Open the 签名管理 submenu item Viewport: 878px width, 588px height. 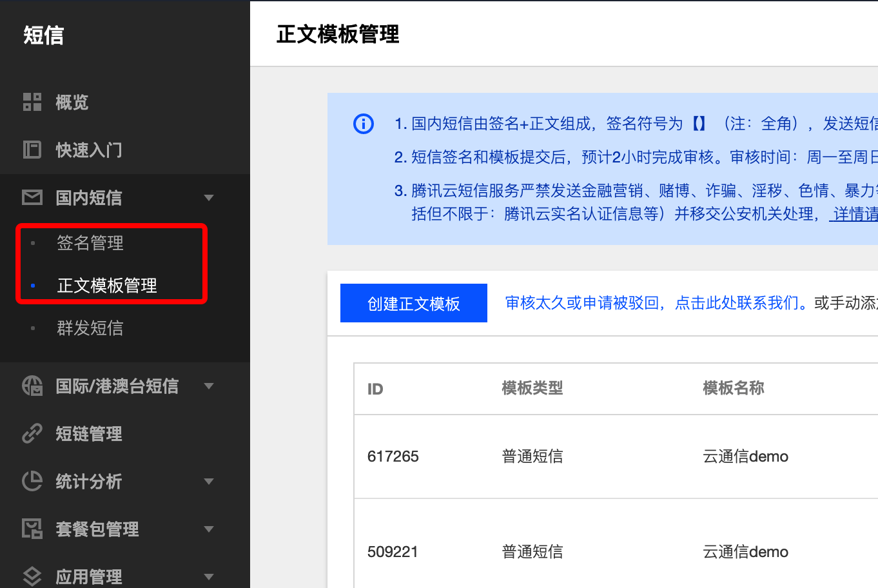click(90, 243)
